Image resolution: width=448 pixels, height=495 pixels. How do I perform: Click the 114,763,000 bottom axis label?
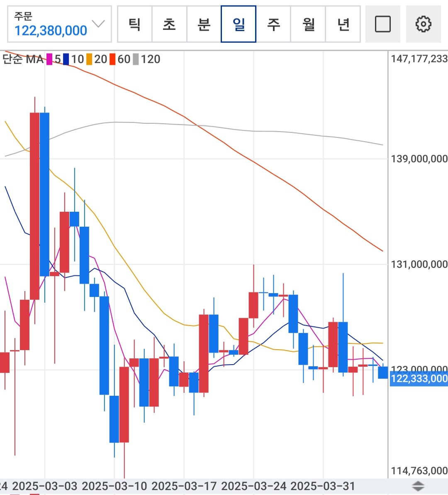pyautogui.click(x=419, y=470)
